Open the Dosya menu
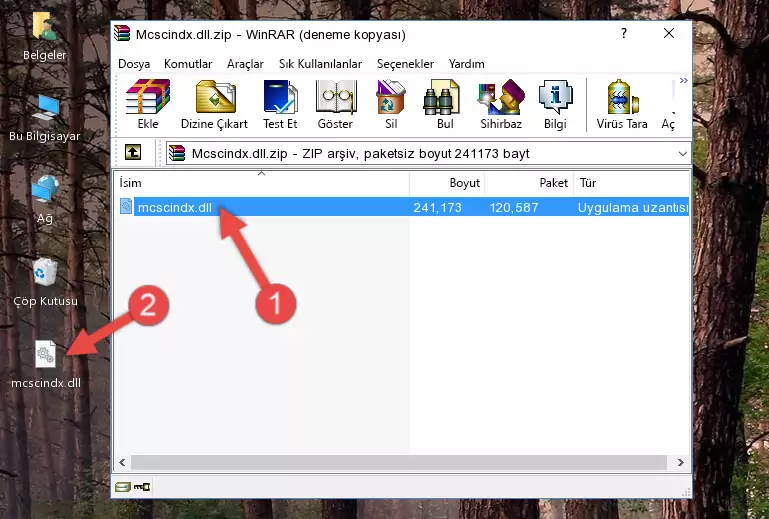The image size is (769, 519). pos(134,64)
